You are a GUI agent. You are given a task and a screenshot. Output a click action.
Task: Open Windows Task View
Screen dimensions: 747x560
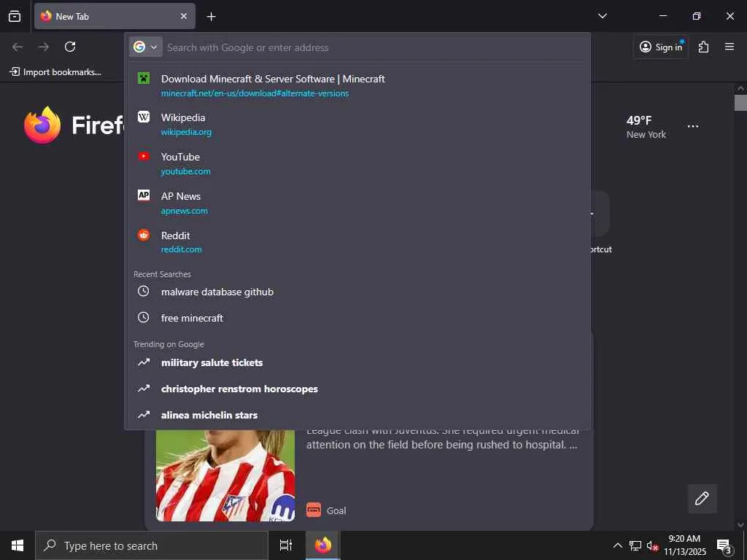coord(286,545)
